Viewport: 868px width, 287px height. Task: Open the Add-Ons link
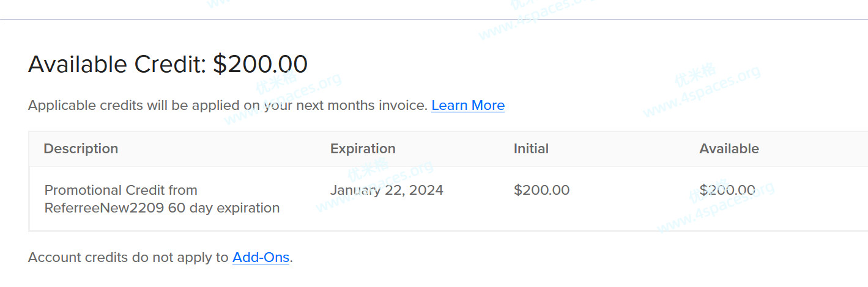tap(261, 258)
